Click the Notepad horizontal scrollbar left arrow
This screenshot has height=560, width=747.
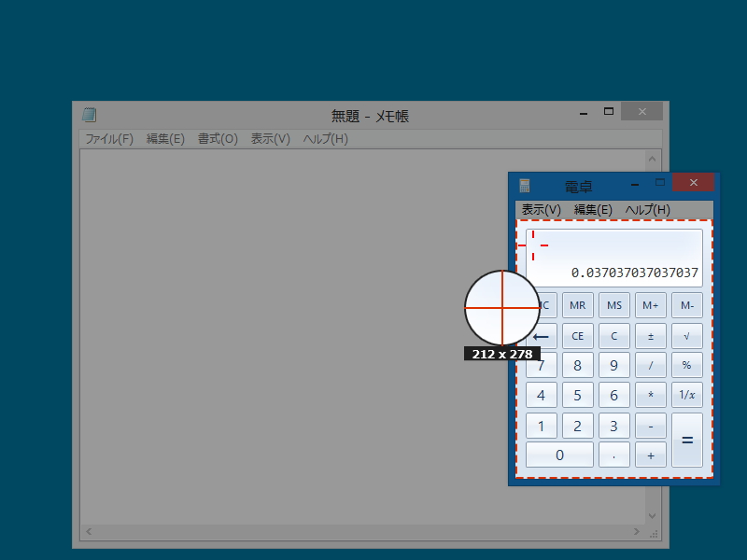point(89,531)
